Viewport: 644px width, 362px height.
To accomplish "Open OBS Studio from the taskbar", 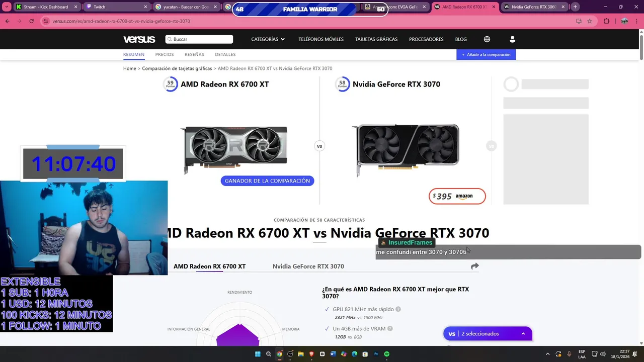I will pos(290,354).
